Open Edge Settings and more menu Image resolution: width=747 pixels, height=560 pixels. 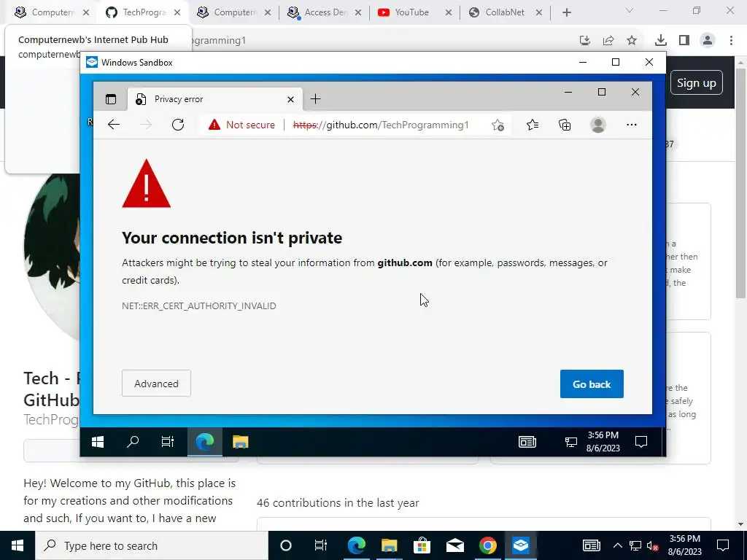click(631, 125)
